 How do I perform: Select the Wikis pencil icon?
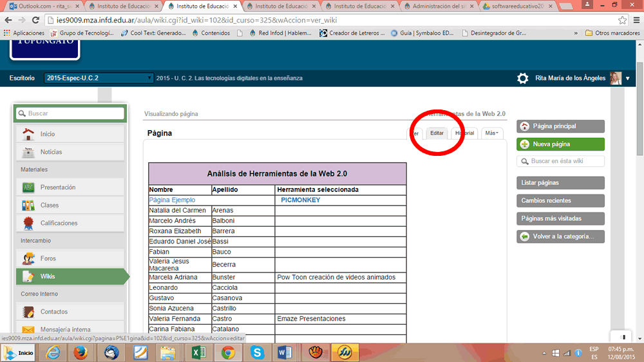click(28, 276)
